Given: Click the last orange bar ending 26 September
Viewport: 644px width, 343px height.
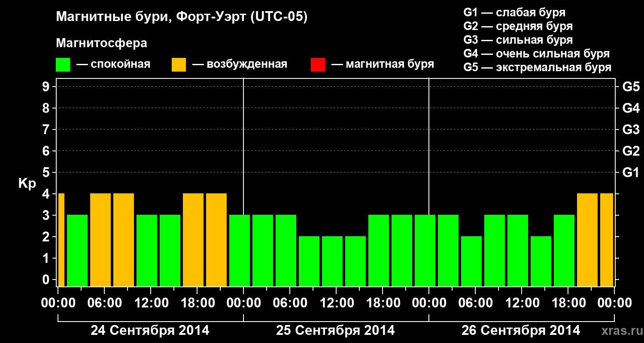Looking at the screenshot, I should click(x=607, y=240).
